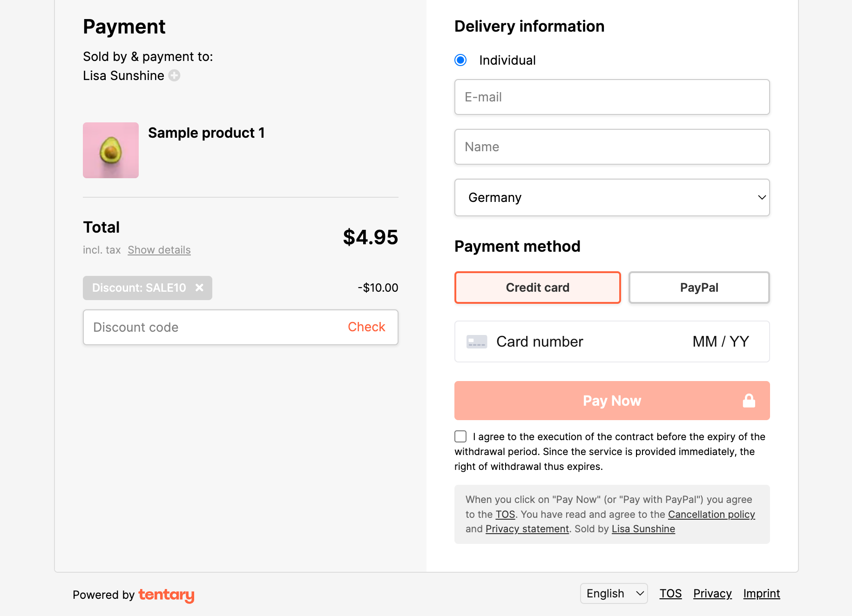Click the E-mail input field
852x616 pixels.
612,97
